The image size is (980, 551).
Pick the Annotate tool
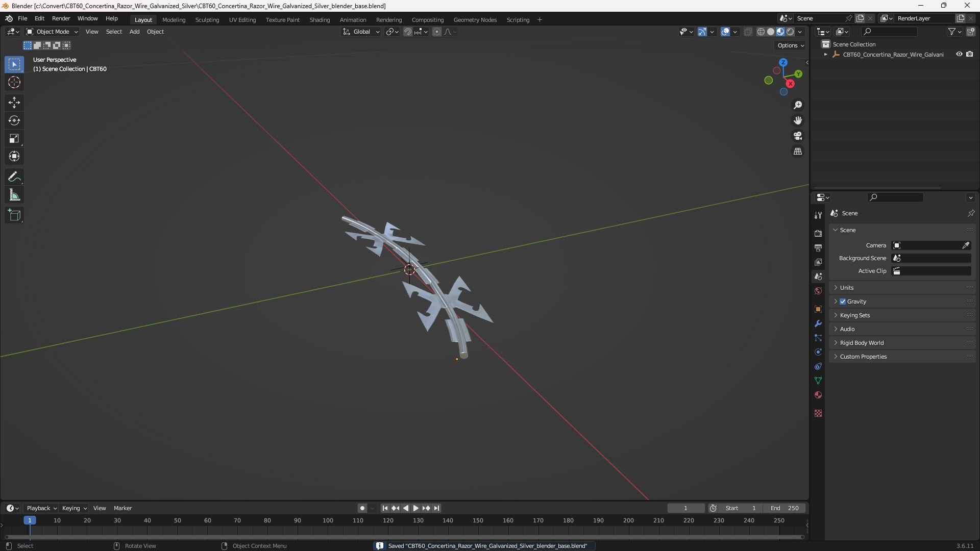pyautogui.click(x=14, y=177)
